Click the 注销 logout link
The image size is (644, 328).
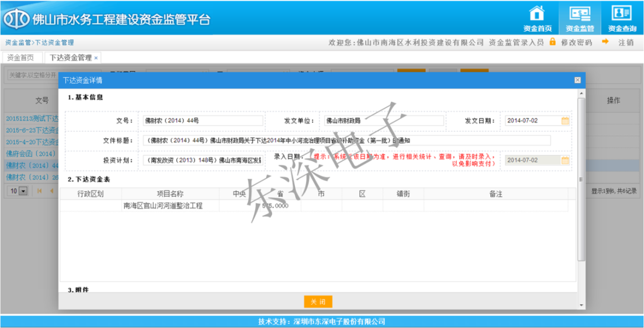pyautogui.click(x=626, y=42)
